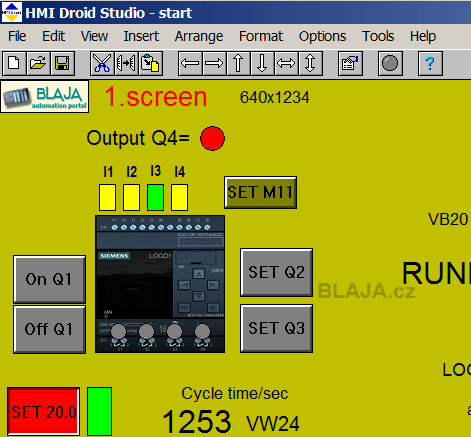Click the vertical double-arrow resize icon
471x437 pixels.
pyautogui.click(x=310, y=63)
